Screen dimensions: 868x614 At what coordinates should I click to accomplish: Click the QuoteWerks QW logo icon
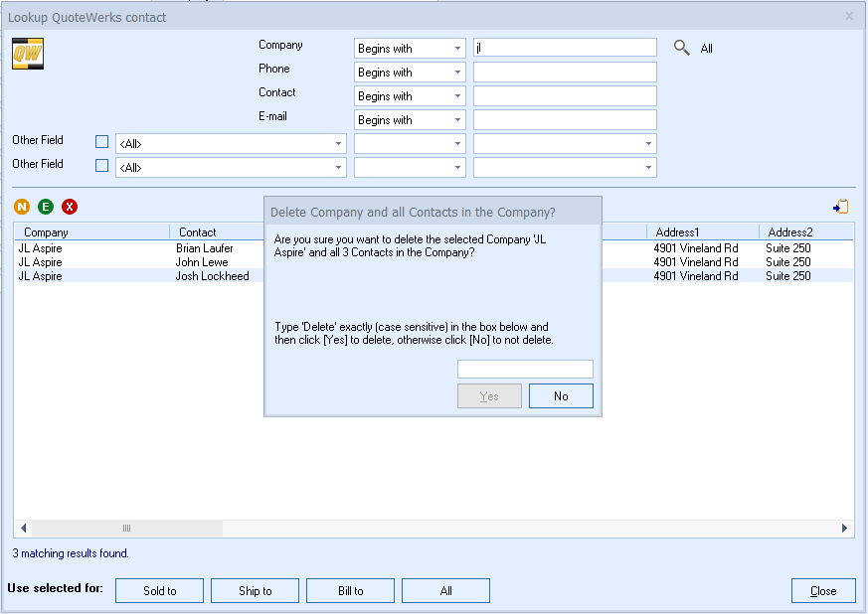pos(28,54)
